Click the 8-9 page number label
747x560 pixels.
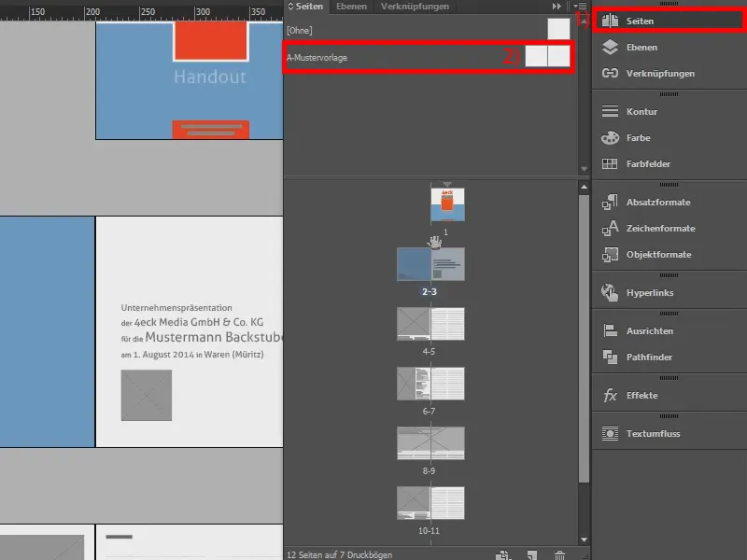[x=429, y=470]
